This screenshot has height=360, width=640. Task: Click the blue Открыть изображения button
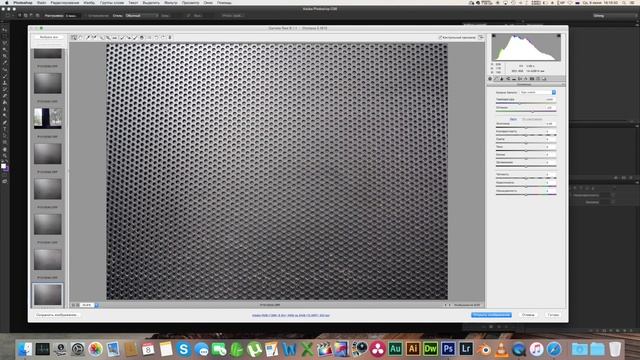(x=491, y=315)
